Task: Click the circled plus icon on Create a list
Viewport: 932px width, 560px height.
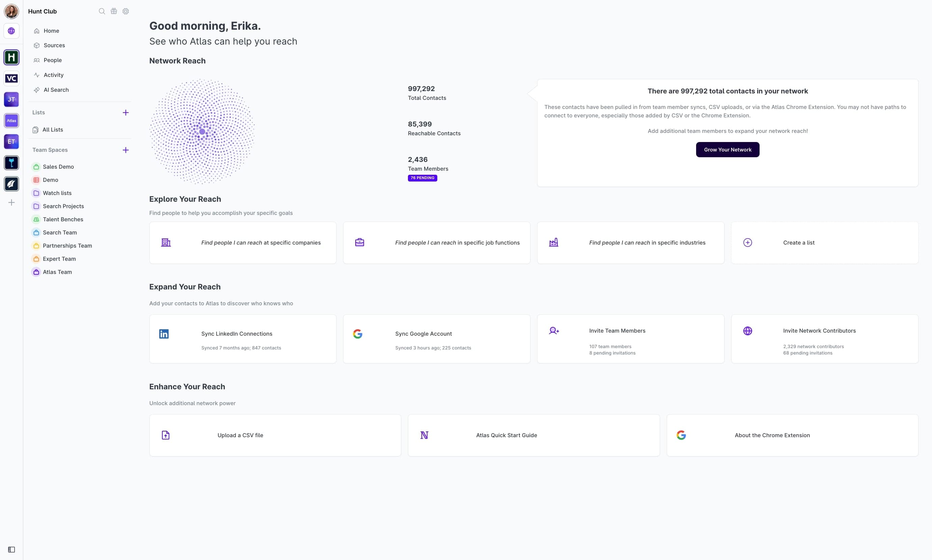Action: [747, 243]
